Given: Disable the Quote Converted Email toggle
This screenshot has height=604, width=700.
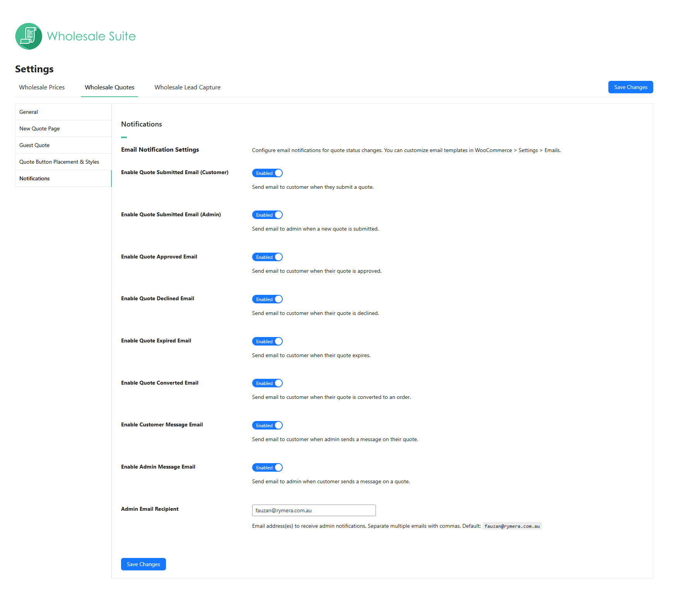Looking at the screenshot, I should point(267,383).
